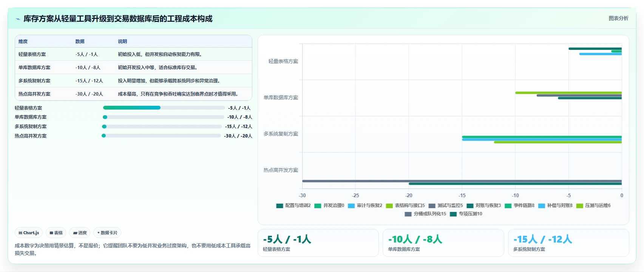Click chart y-axis label 轻量表格方案

click(283, 61)
